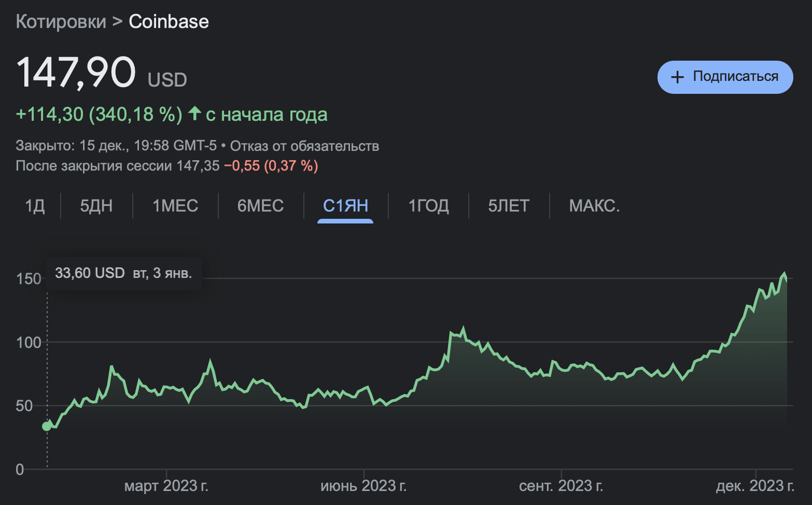Viewport: 812px width, 505px height.
Task: Open the Котировки breadcrumb link
Action: (61, 22)
